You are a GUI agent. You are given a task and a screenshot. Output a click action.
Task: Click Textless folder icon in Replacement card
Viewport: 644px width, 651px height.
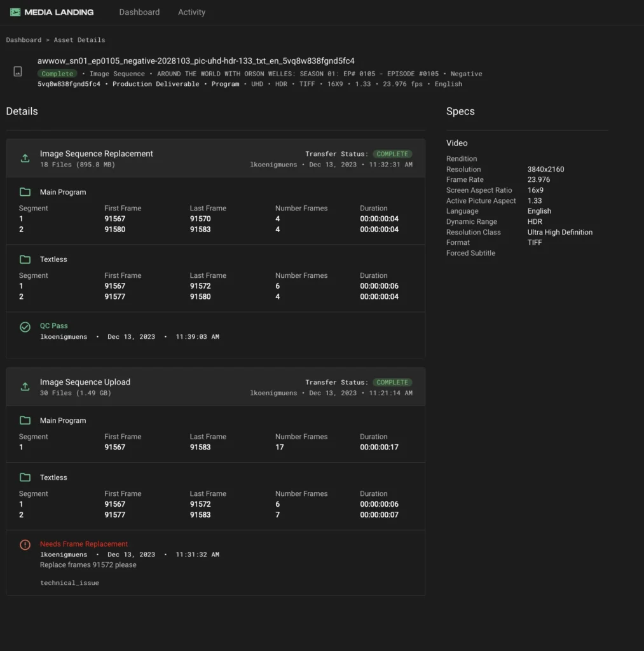coord(25,259)
